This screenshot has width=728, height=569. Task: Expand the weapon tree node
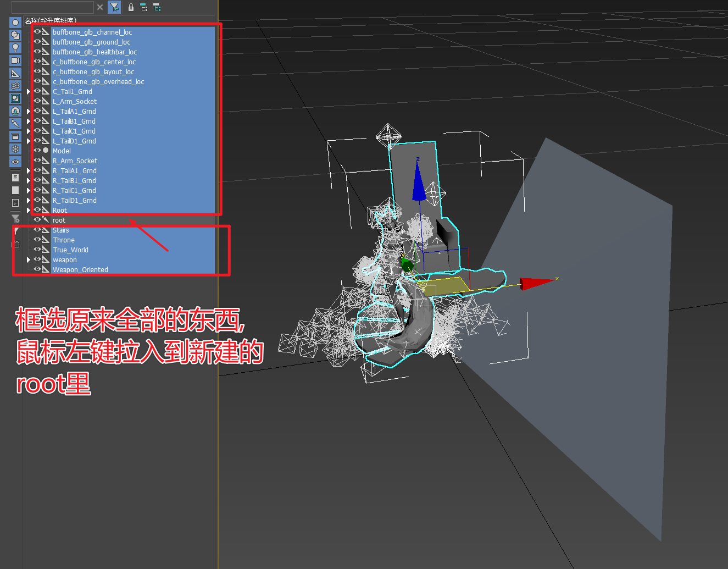click(29, 259)
